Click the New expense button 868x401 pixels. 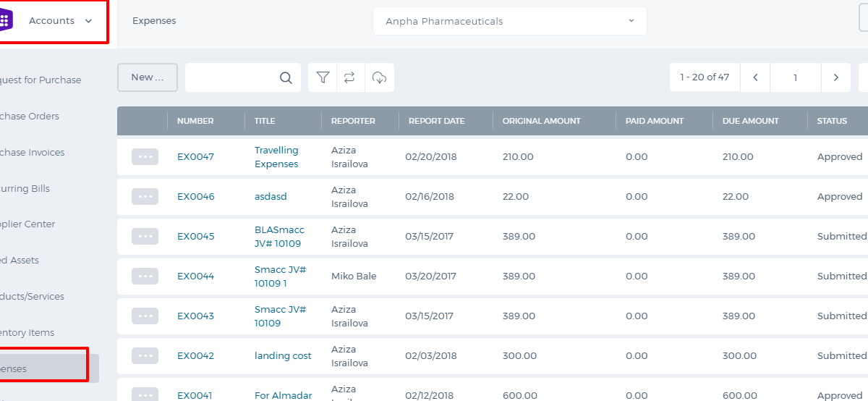coord(148,77)
